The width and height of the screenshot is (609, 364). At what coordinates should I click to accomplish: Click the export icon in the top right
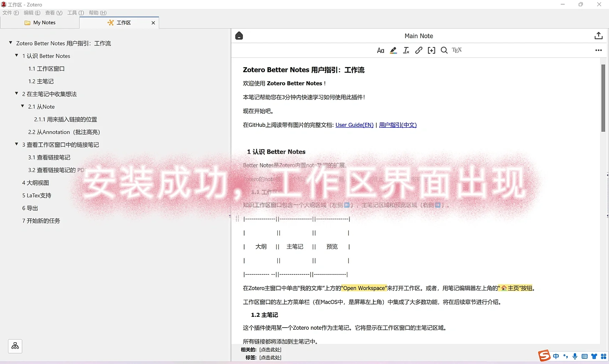598,35
